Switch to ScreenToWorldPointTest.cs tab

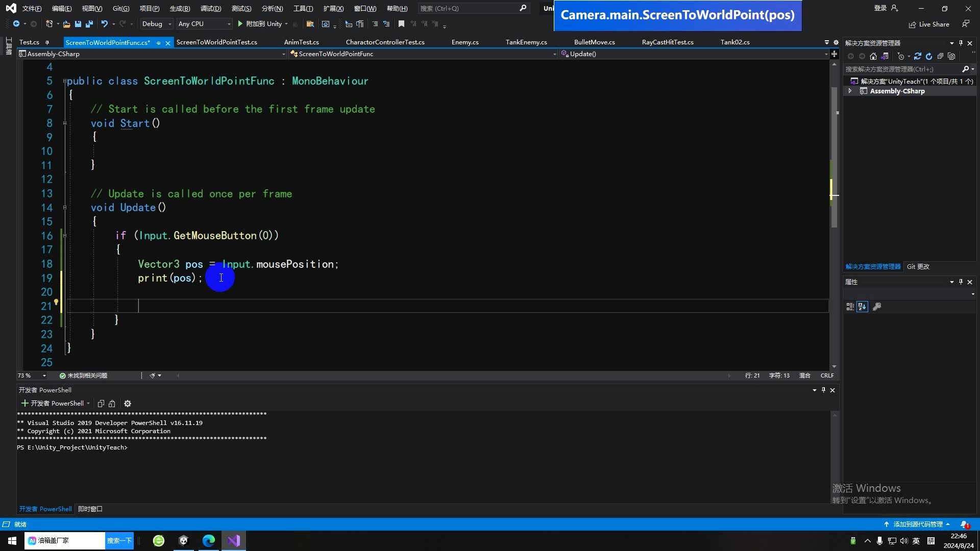pyautogui.click(x=216, y=42)
